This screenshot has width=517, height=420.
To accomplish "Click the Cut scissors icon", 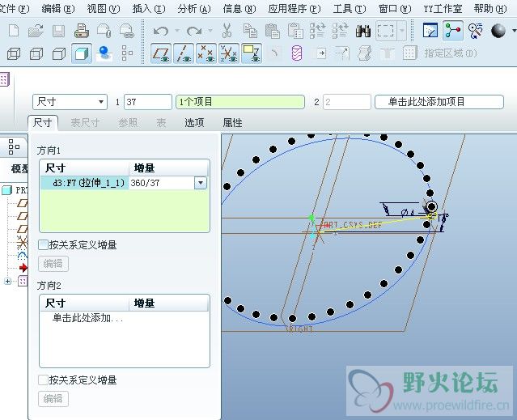I will pyautogui.click(x=227, y=31).
